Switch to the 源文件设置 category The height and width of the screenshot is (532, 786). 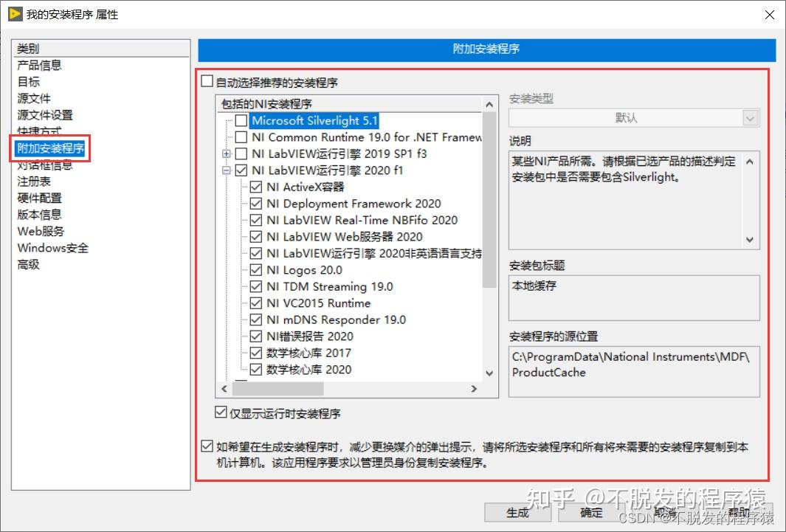44,114
